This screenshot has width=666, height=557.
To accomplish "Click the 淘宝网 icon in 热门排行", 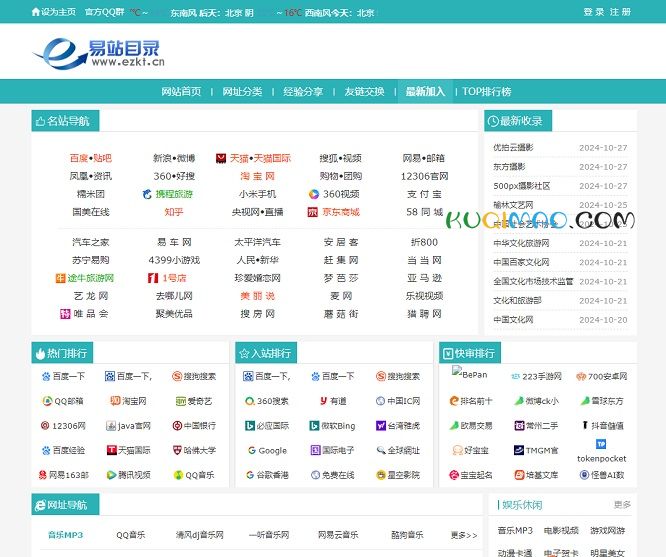I will click(115, 401).
